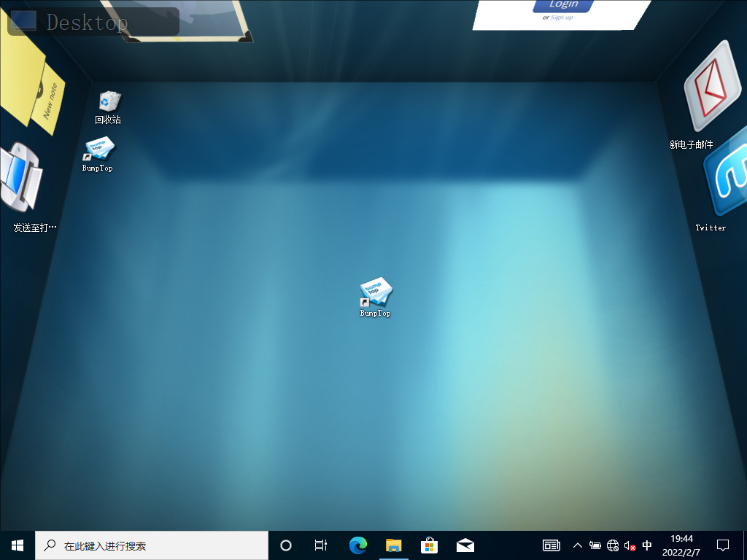Open the Mail app from the taskbar
Screen dimensions: 747x560
tap(465, 545)
